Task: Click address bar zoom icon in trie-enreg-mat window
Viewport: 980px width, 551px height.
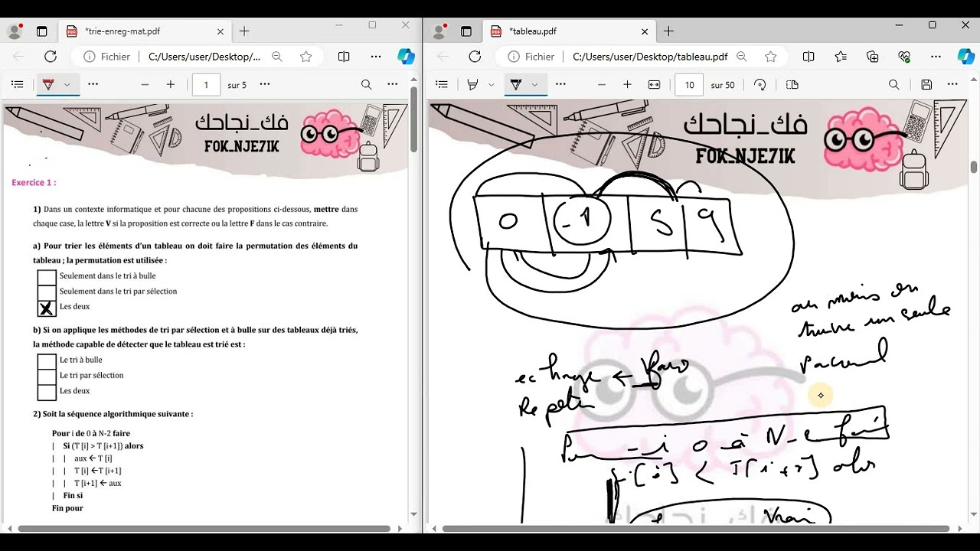Action: tap(277, 57)
